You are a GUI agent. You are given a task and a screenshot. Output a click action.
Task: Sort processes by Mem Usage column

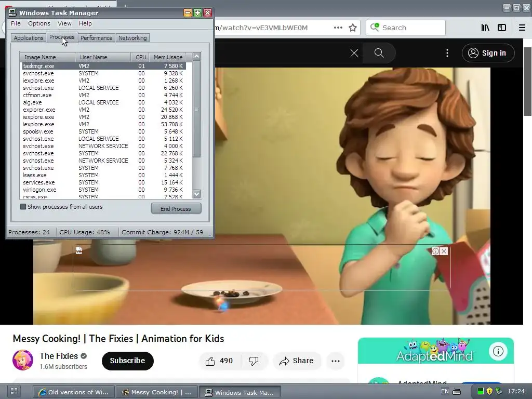click(x=168, y=57)
